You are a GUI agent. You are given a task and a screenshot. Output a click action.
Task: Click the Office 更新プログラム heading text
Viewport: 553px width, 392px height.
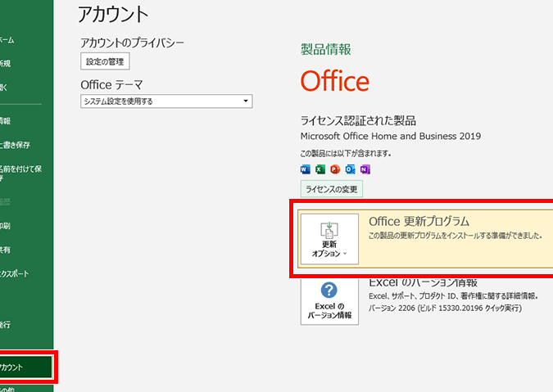tap(419, 221)
